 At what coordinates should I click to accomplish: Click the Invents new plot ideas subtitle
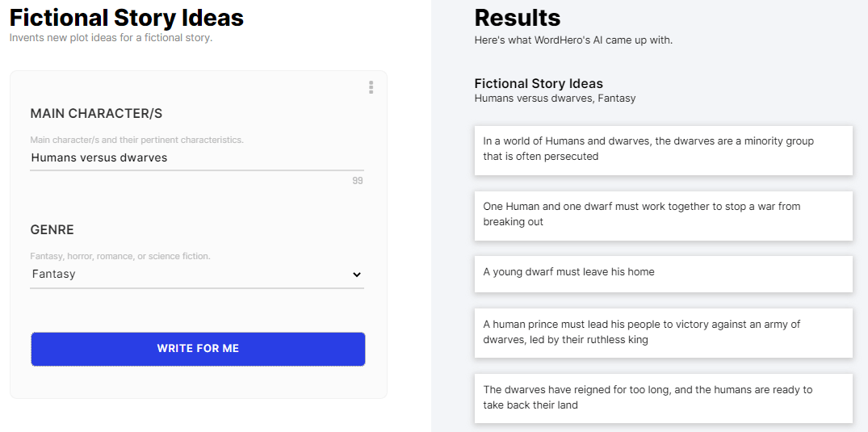[111, 38]
